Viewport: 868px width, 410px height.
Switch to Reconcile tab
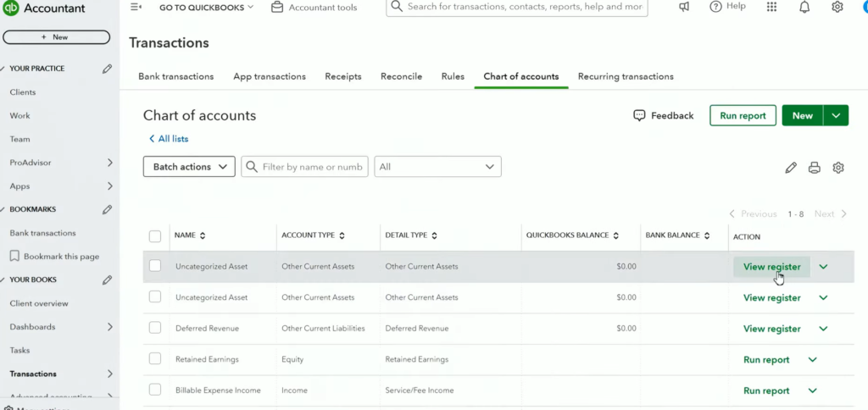401,76
